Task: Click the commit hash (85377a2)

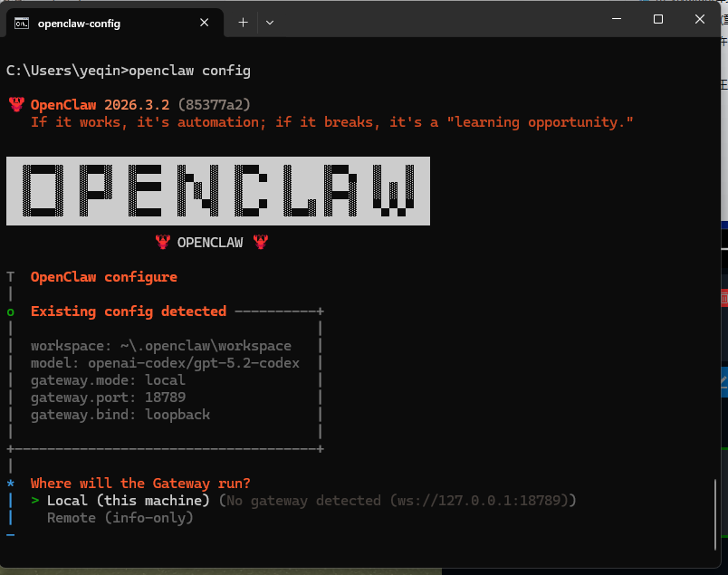Action: [214, 105]
